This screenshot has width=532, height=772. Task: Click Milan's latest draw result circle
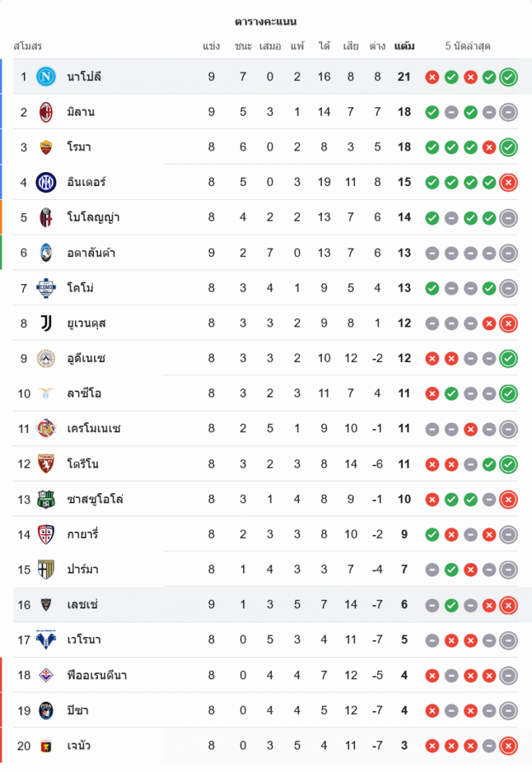(507, 112)
